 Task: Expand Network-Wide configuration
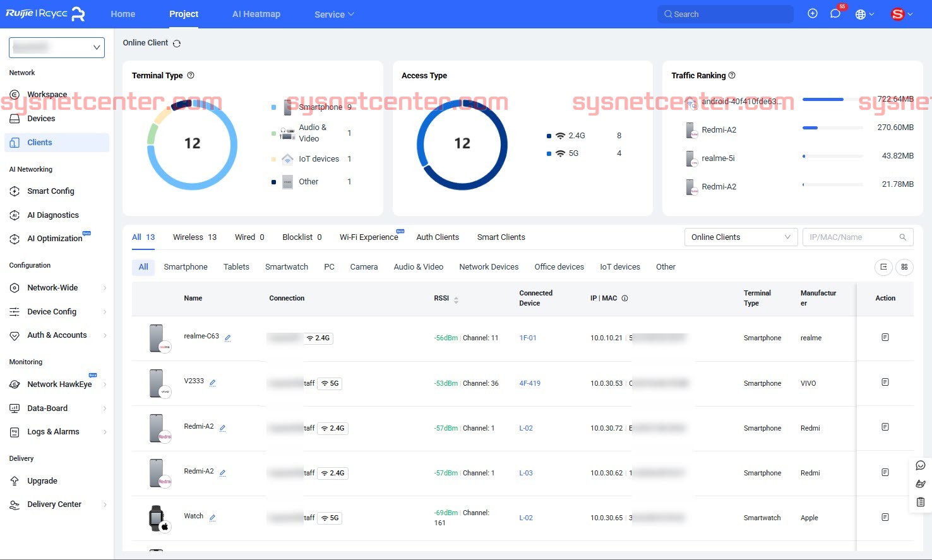pos(58,288)
